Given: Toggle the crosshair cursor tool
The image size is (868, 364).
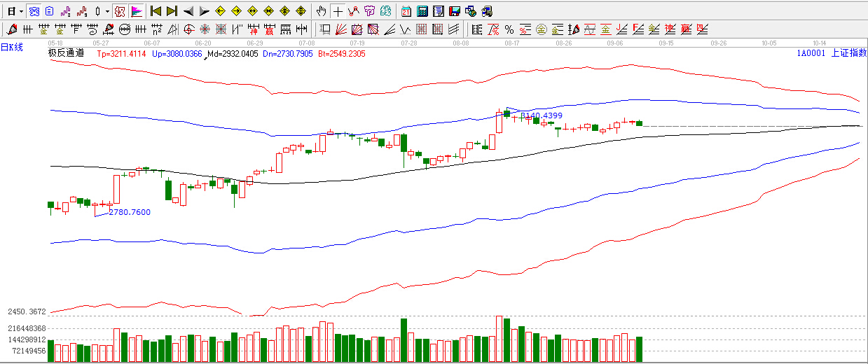Looking at the screenshot, I should point(338,11).
